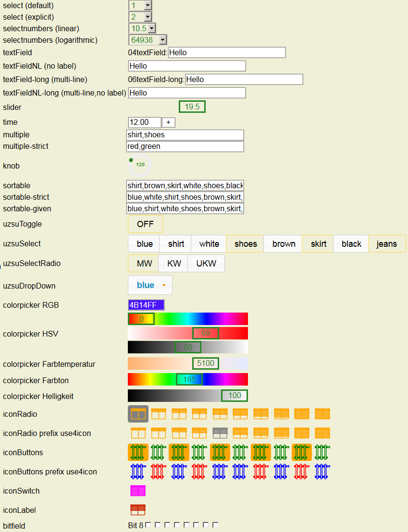Click the jeans button in uzsuSelect
Screen dimensions: 408x532
(x=387, y=244)
